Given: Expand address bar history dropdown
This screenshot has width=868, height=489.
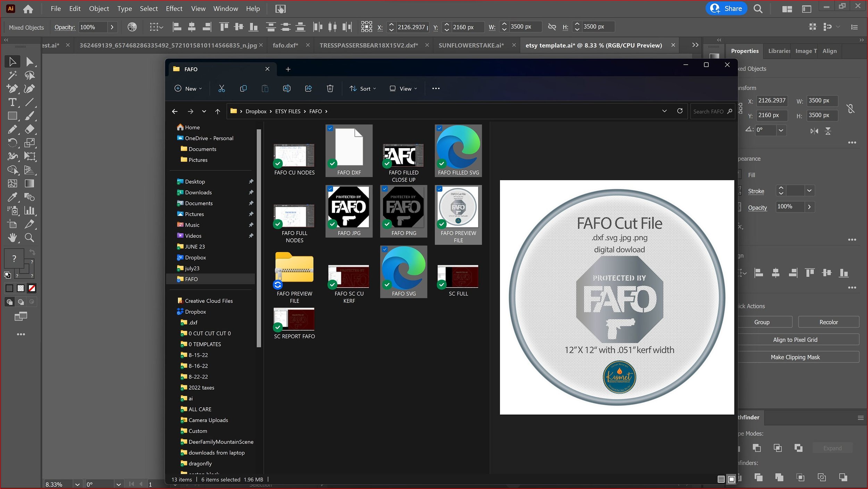Looking at the screenshot, I should click(664, 111).
